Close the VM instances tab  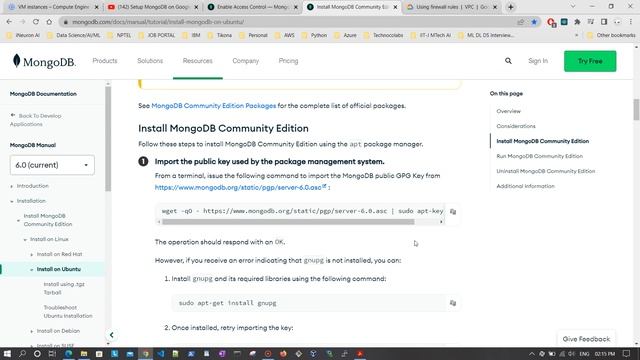[x=96, y=7]
